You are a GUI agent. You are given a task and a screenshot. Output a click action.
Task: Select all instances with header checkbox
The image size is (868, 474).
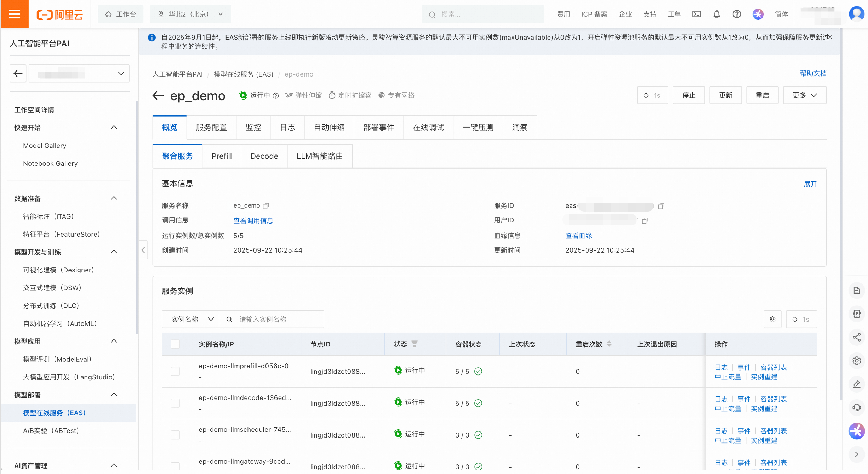point(175,344)
